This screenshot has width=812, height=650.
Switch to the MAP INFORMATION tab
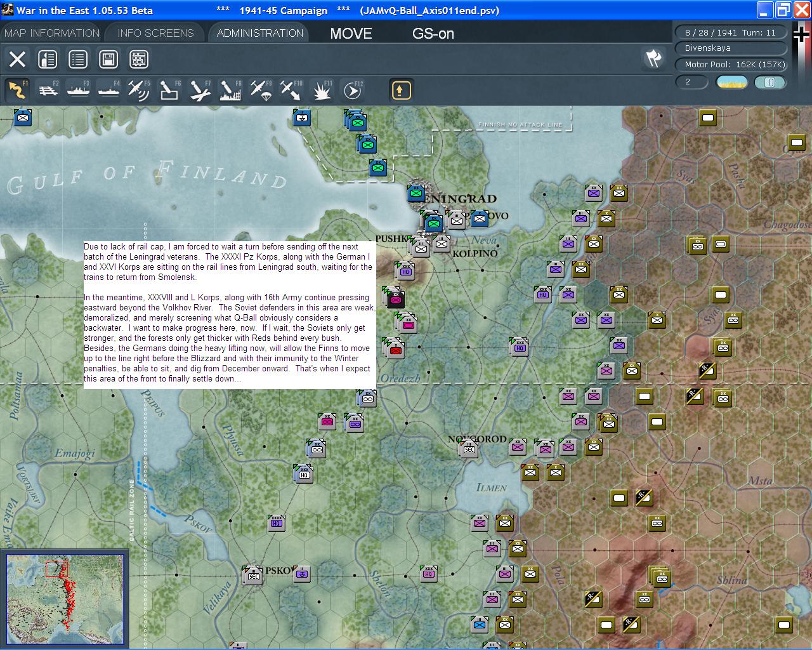(x=52, y=33)
